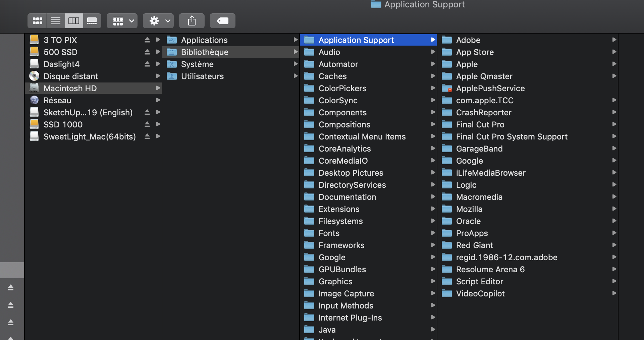
Task: Expand the Utilisateurs folder arrow
Action: [x=296, y=76]
